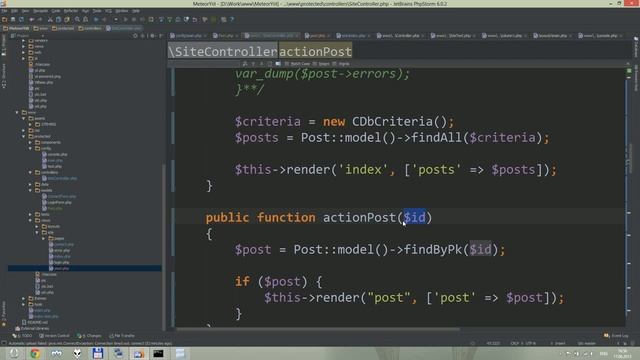Viewport: 640px width, 360px height.
Task: Click the actionPost method breadcrumb
Action: [315, 51]
